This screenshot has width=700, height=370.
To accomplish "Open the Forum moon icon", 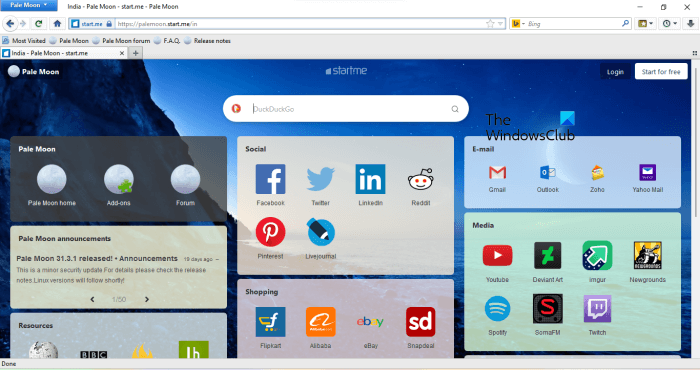I will pyautogui.click(x=185, y=179).
